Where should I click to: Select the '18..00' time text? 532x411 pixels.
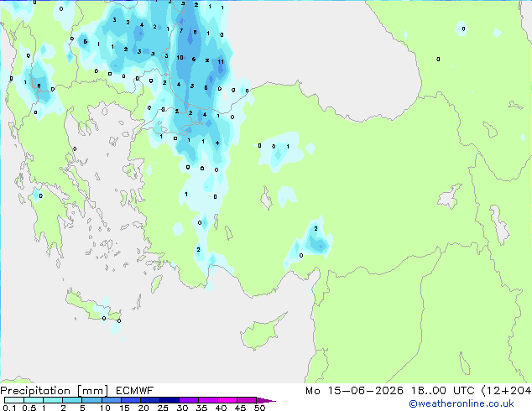coord(429,391)
